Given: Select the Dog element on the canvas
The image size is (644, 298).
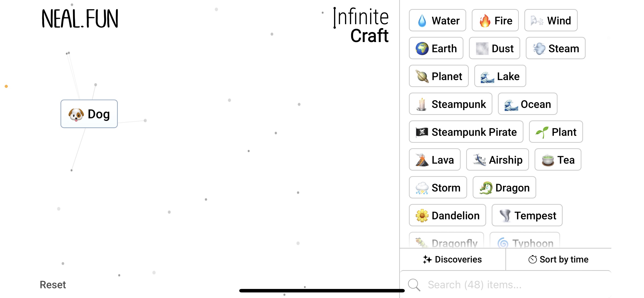Looking at the screenshot, I should [89, 114].
